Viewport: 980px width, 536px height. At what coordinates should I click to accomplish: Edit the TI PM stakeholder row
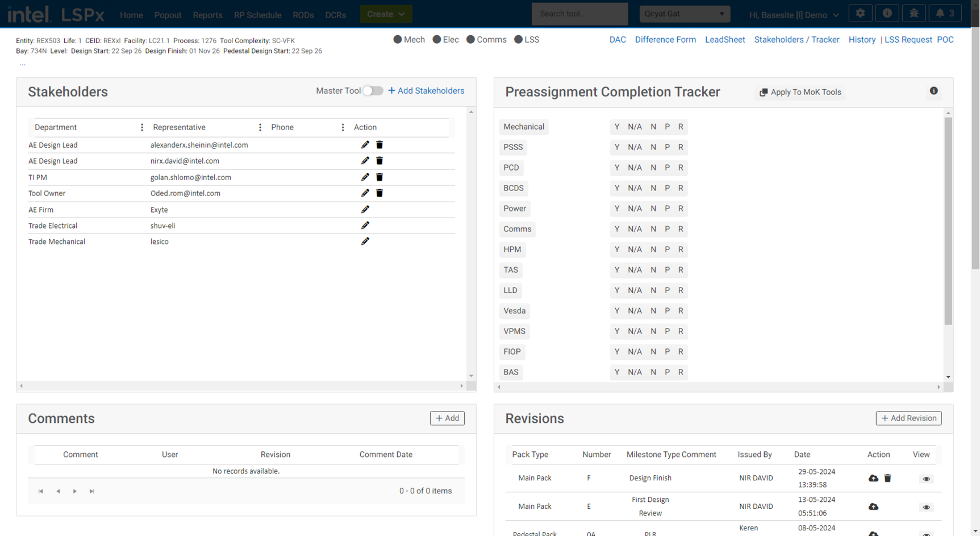365,177
